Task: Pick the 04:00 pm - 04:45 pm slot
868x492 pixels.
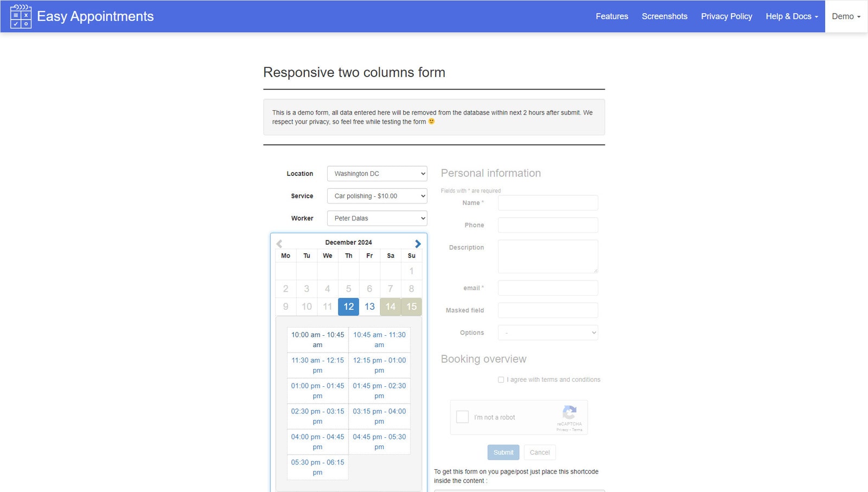Action: [x=317, y=442]
